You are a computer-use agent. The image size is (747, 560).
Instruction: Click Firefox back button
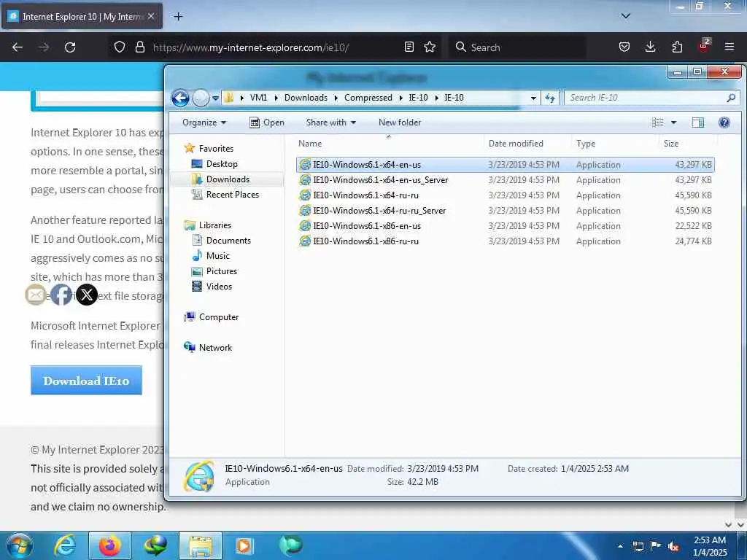point(18,47)
